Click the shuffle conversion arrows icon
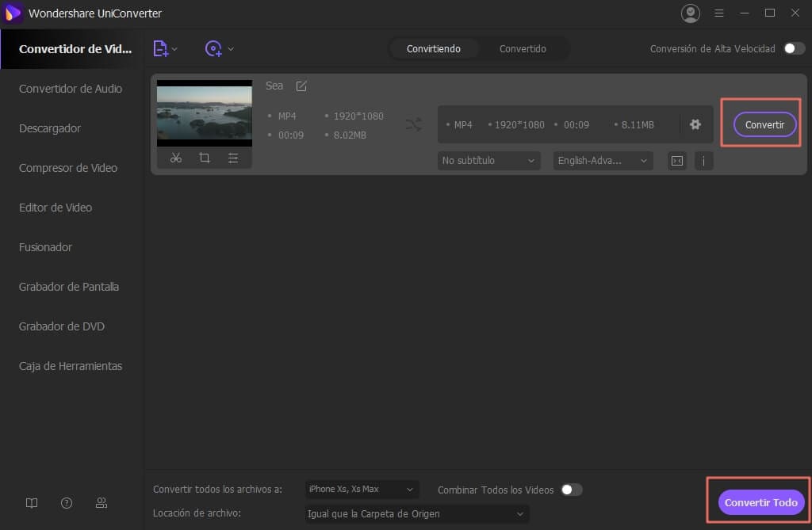This screenshot has width=812, height=530. pos(414,124)
